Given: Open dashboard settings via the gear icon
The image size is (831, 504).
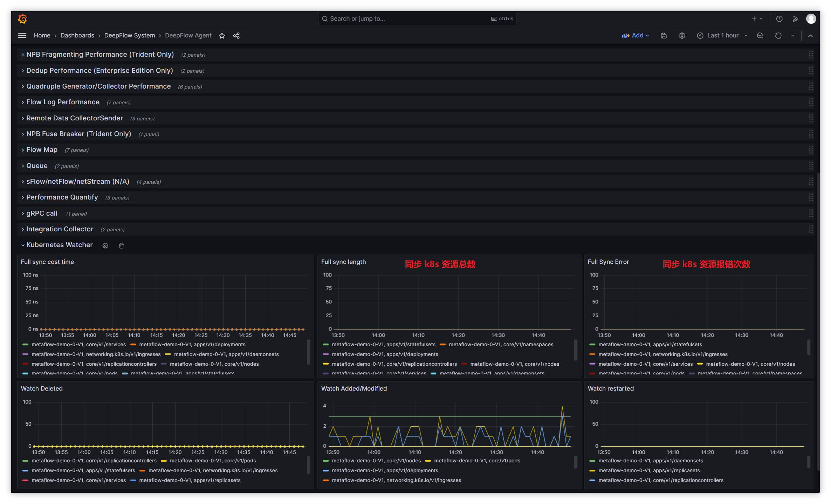Looking at the screenshot, I should click(x=682, y=35).
